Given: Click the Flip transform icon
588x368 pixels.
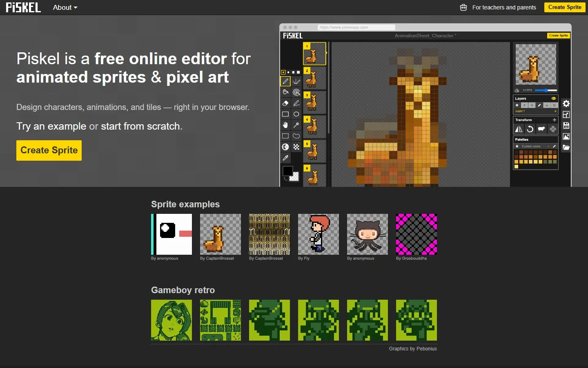Looking at the screenshot, I should (x=519, y=129).
